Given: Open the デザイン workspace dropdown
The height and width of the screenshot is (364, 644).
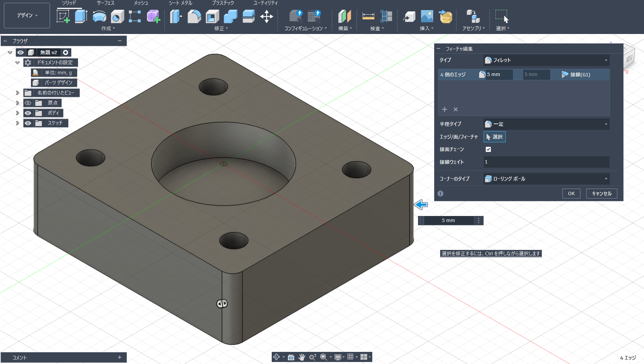Looking at the screenshot, I should pos(27,15).
